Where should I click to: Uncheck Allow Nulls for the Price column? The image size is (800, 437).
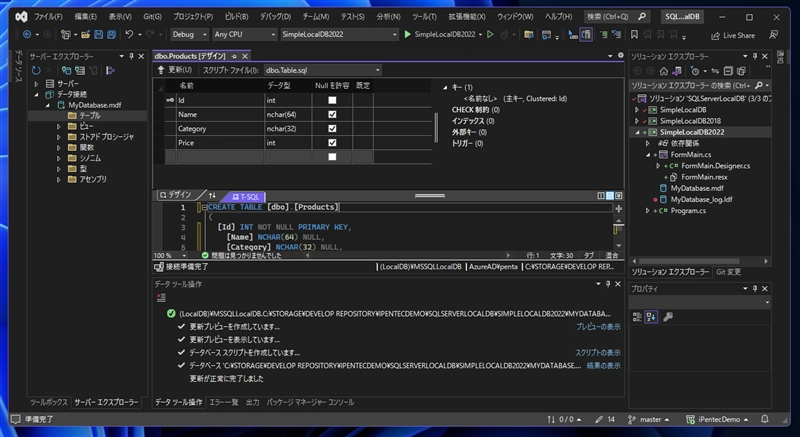332,143
